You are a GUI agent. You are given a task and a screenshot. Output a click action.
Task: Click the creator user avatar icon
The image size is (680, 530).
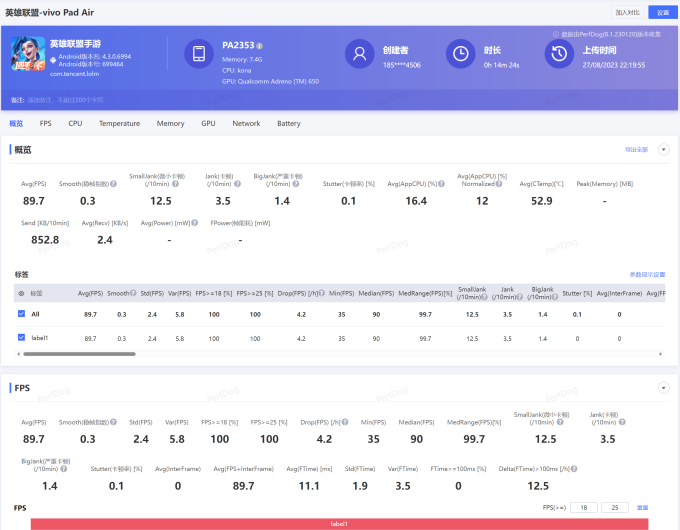pyautogui.click(x=360, y=54)
